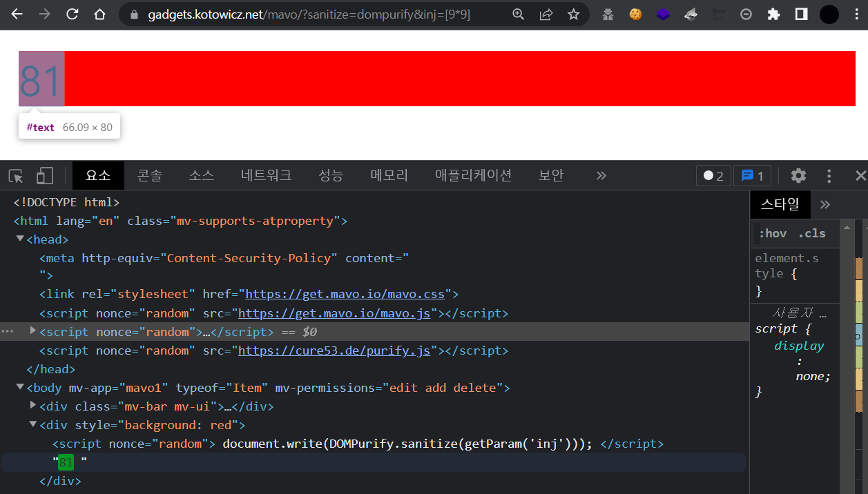Click the cookie extension icon

(636, 14)
